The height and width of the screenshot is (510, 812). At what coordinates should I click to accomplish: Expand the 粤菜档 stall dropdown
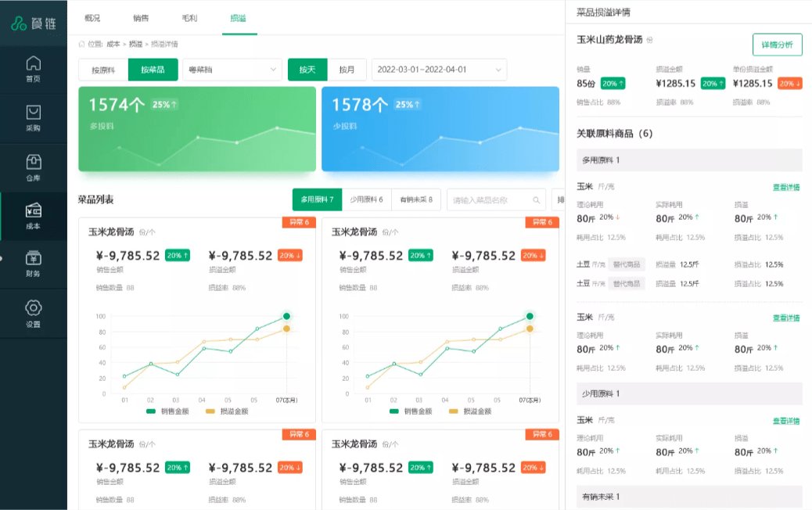click(x=232, y=70)
